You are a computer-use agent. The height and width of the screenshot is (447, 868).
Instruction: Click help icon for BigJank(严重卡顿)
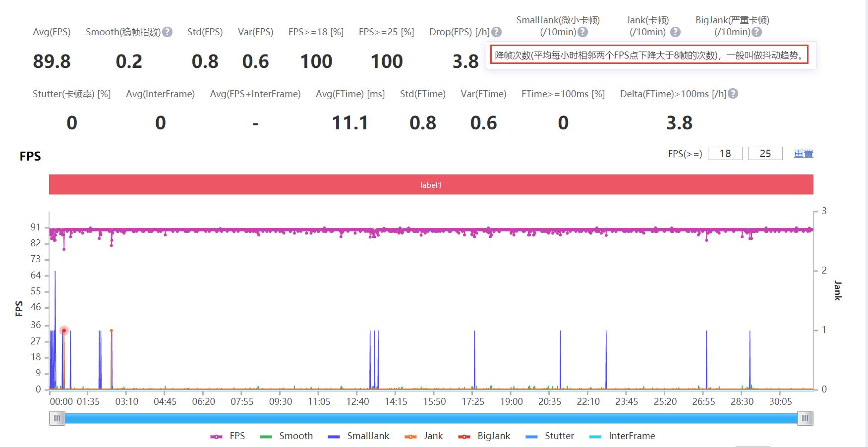click(x=756, y=32)
